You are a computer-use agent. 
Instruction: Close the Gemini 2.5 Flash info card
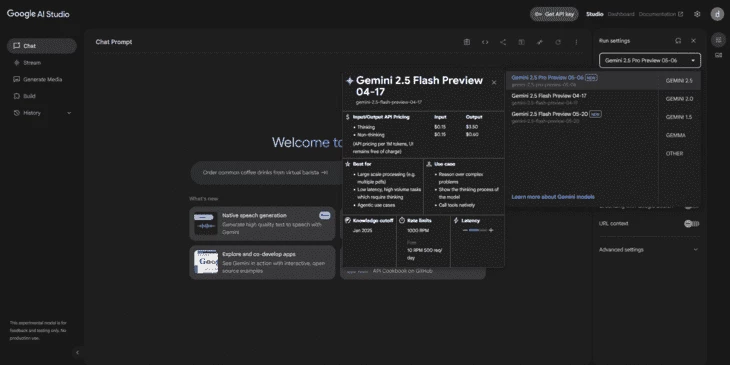494,82
